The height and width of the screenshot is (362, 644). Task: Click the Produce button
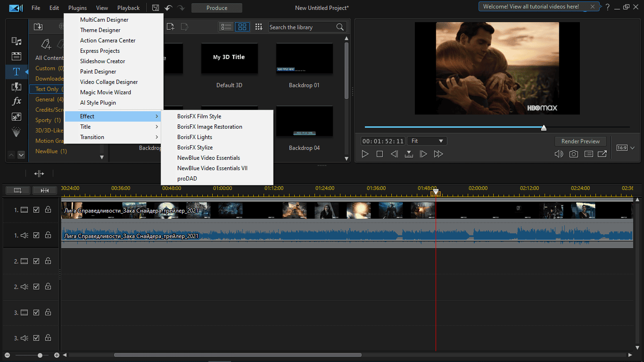pos(217,8)
